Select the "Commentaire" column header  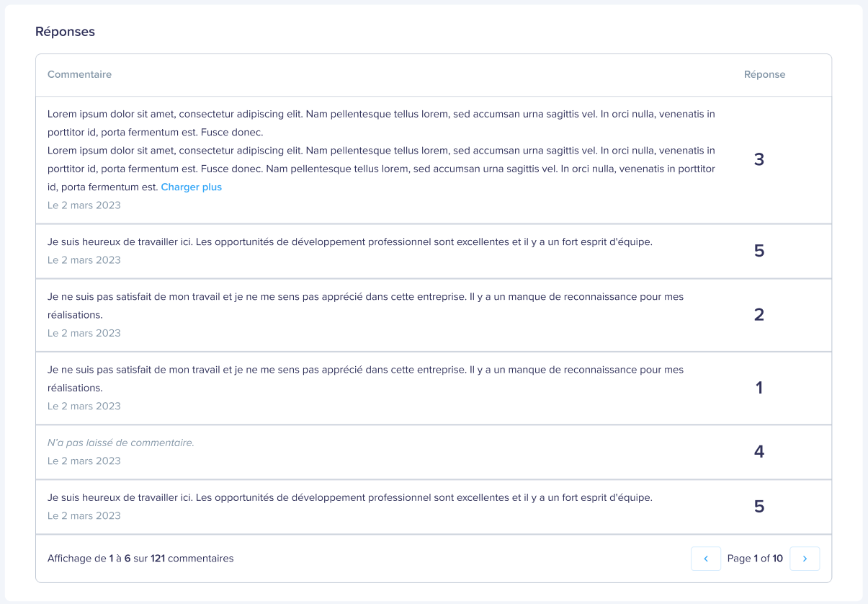point(79,74)
